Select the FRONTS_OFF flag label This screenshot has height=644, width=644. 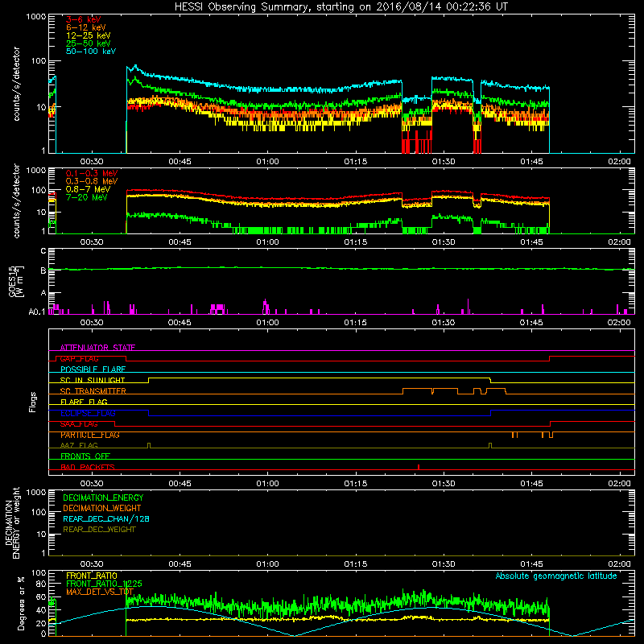85,456
